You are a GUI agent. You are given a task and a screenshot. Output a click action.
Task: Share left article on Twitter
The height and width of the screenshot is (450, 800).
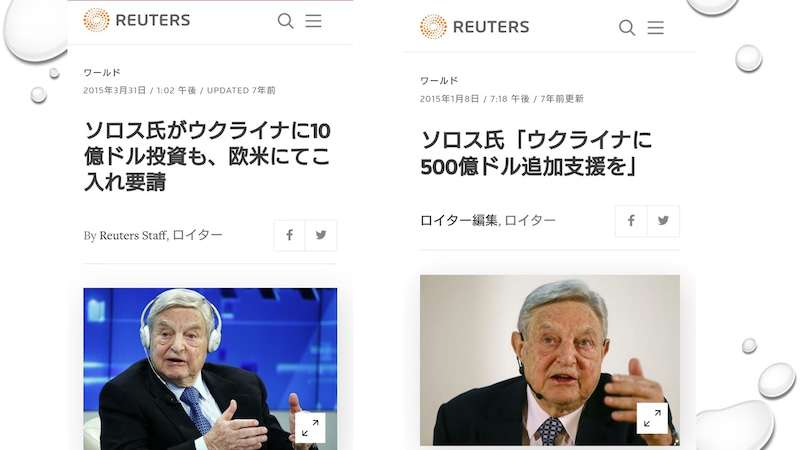coord(321,235)
